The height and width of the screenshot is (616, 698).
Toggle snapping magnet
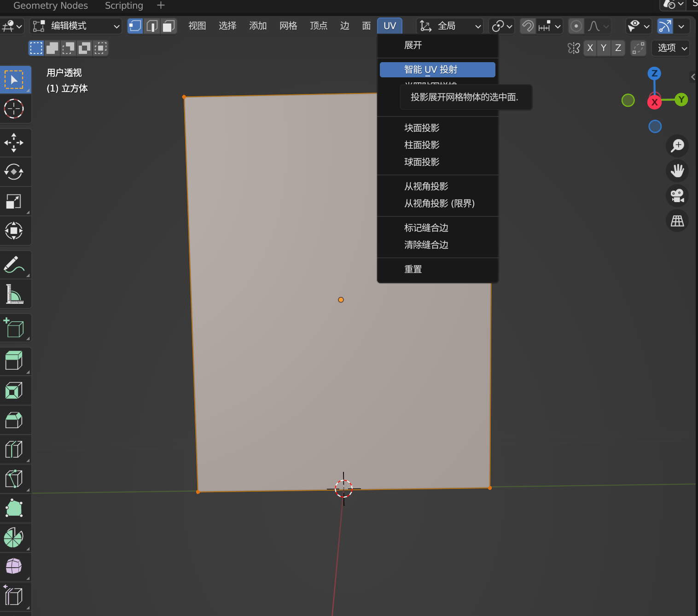528,26
